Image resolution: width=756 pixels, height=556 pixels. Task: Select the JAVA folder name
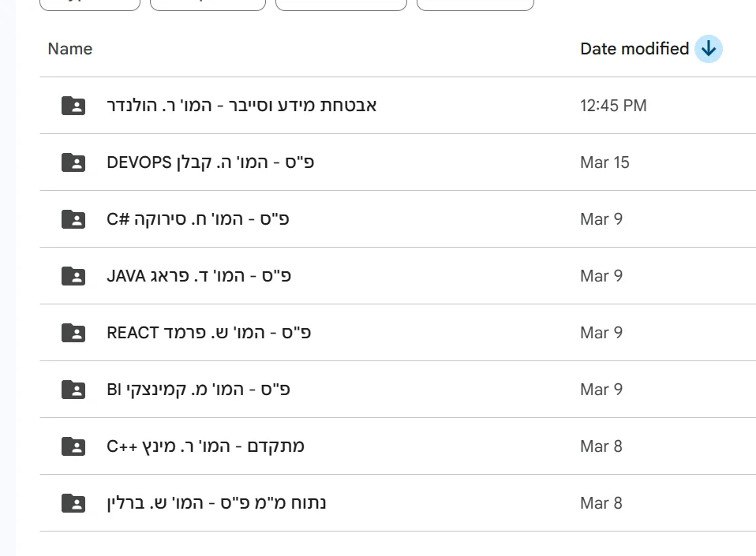pyautogui.click(x=199, y=276)
